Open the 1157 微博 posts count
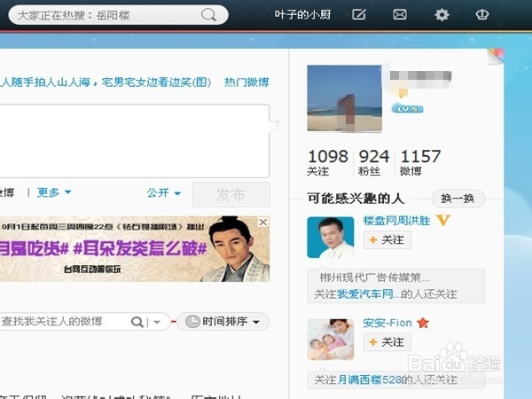The image size is (532, 399). [x=420, y=162]
